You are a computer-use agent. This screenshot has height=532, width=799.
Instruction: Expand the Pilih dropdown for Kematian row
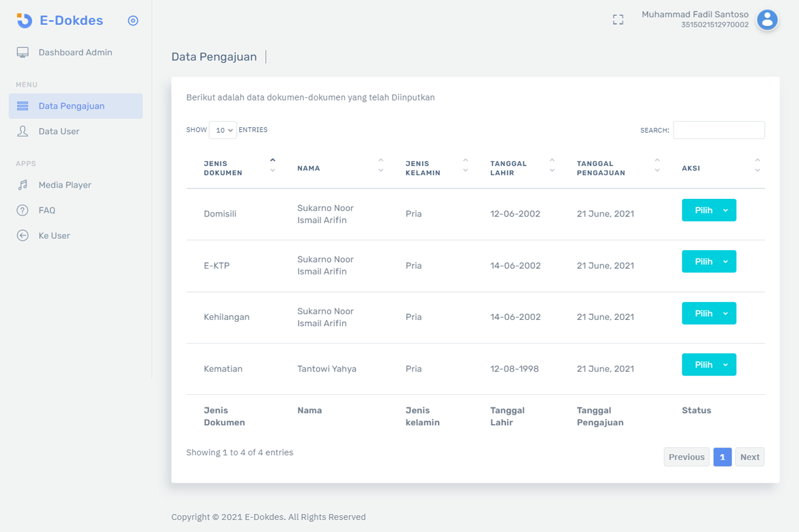click(x=708, y=365)
